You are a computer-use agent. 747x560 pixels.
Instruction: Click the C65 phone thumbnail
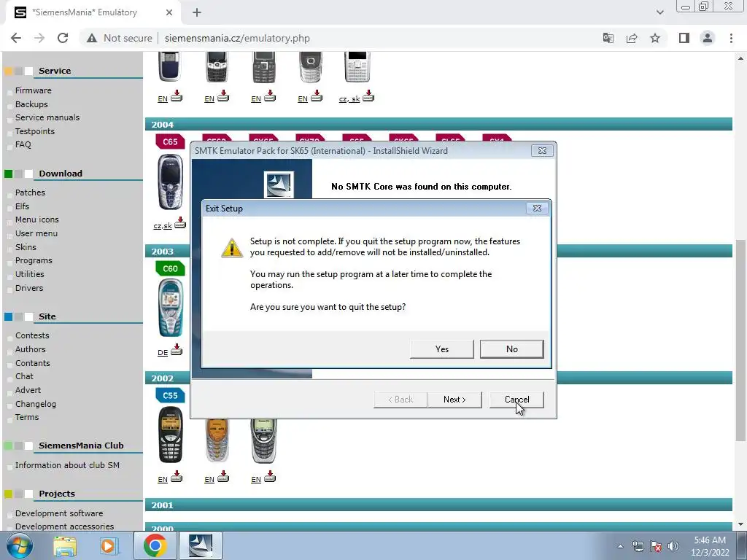170,182
